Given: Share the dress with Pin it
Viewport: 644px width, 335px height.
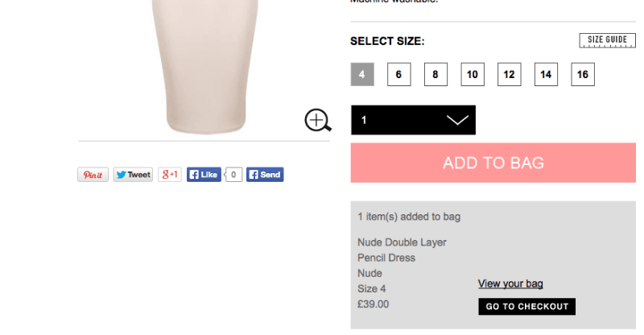Looking at the screenshot, I should tap(93, 175).
